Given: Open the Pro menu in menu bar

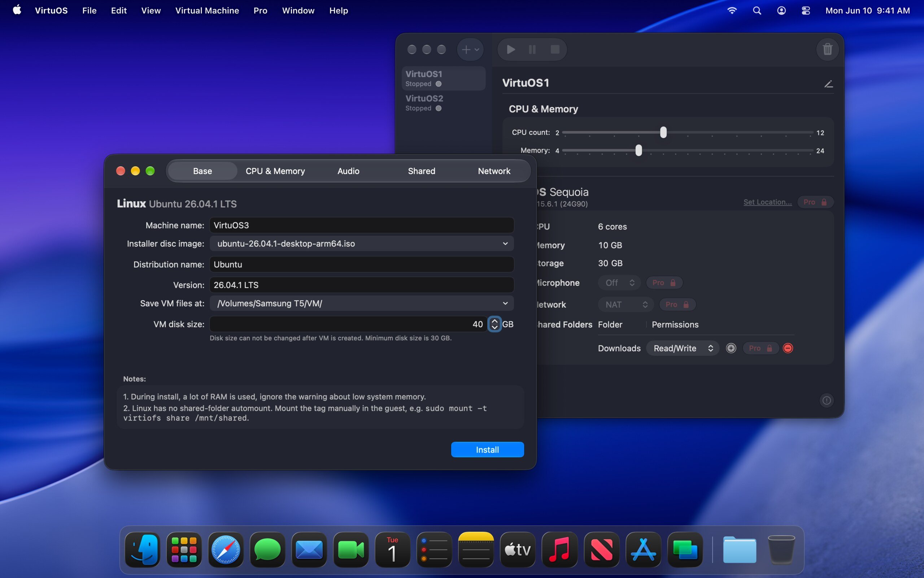Looking at the screenshot, I should click(x=260, y=10).
